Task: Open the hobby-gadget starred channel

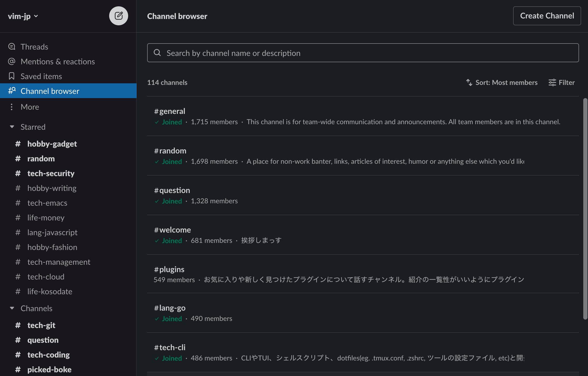Action: [52, 144]
